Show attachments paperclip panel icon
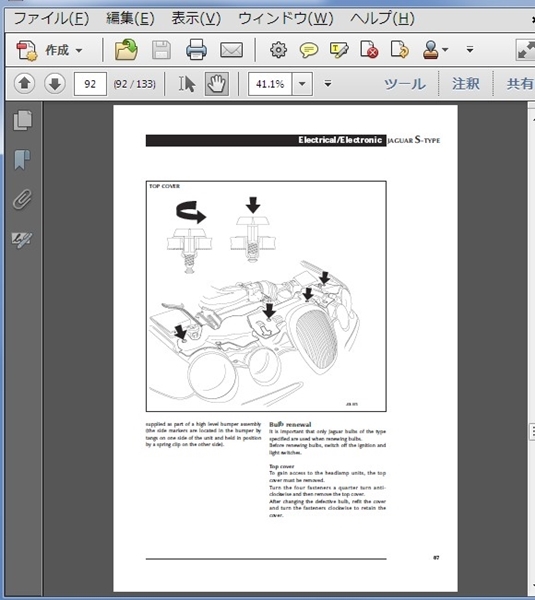Viewport: 535px width, 600px height. pos(22,199)
